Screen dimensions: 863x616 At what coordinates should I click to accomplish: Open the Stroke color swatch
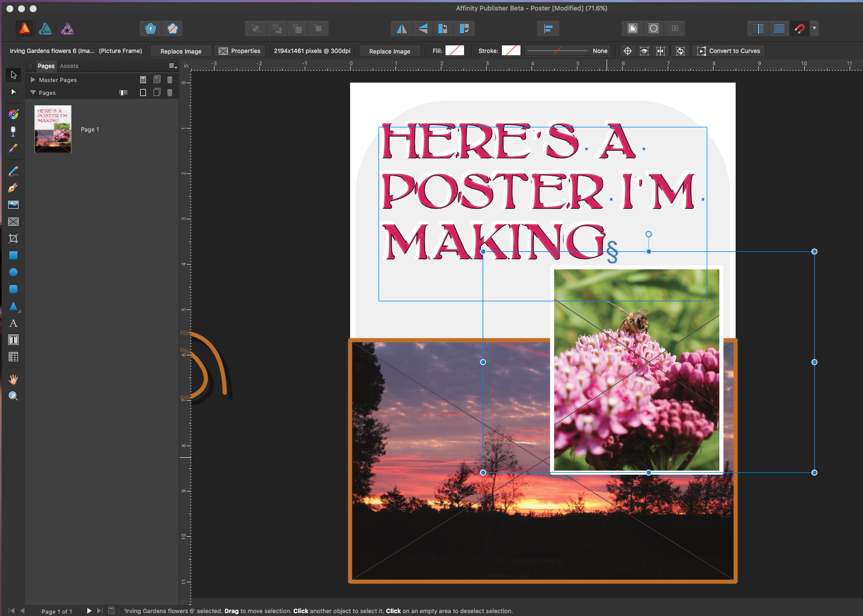pyautogui.click(x=511, y=51)
